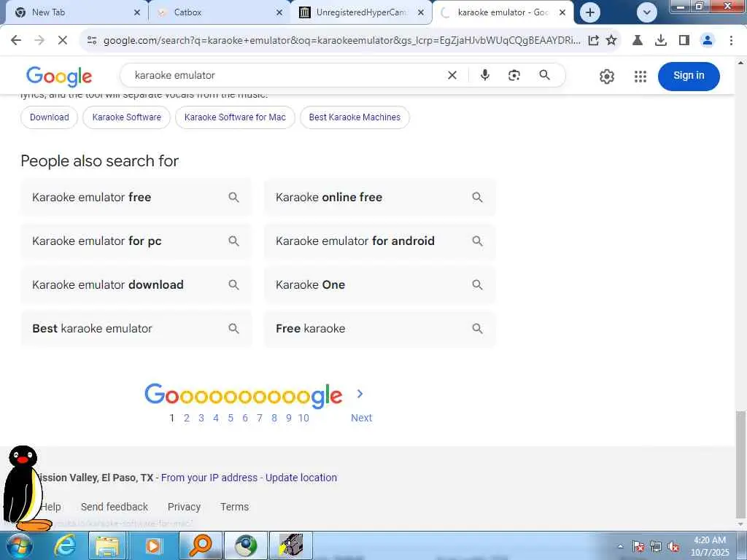
Task: Click the Next results link
Action: pyautogui.click(x=361, y=418)
